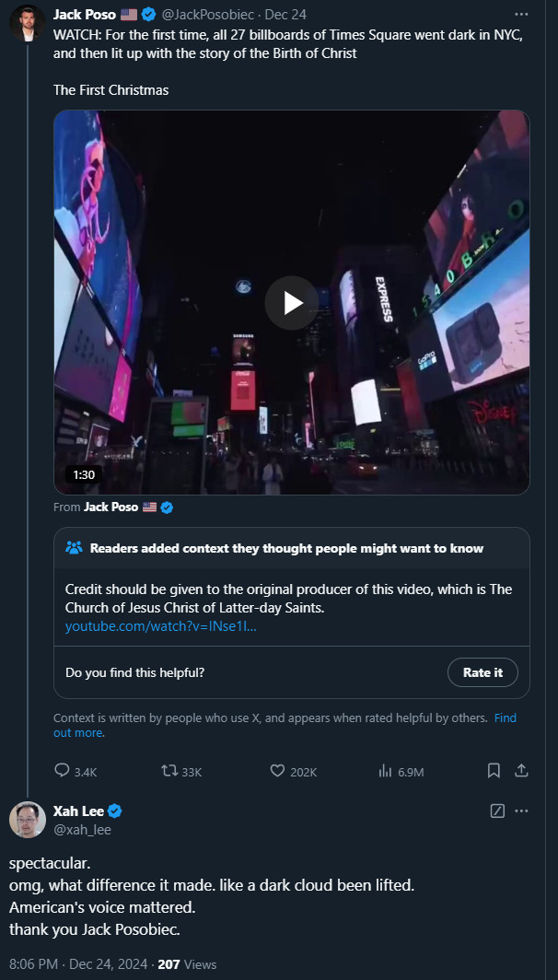Bookmark Jack Poso's tweet
558x980 pixels.
pos(494,770)
